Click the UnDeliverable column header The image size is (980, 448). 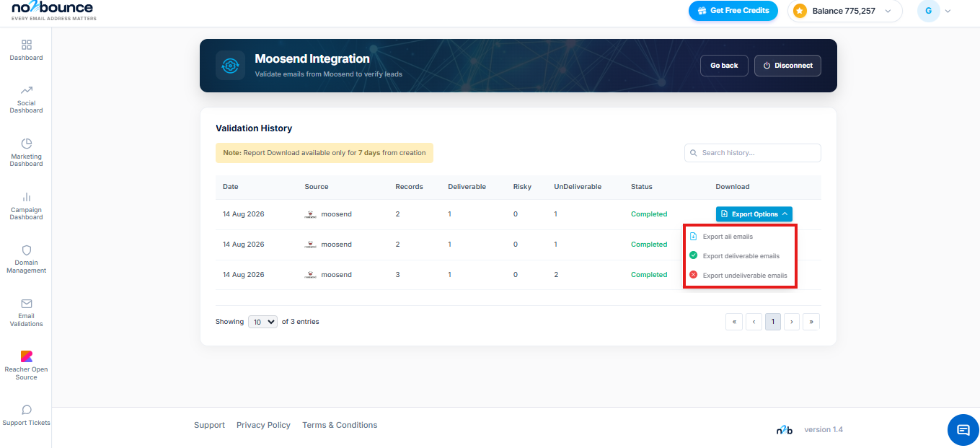point(578,187)
